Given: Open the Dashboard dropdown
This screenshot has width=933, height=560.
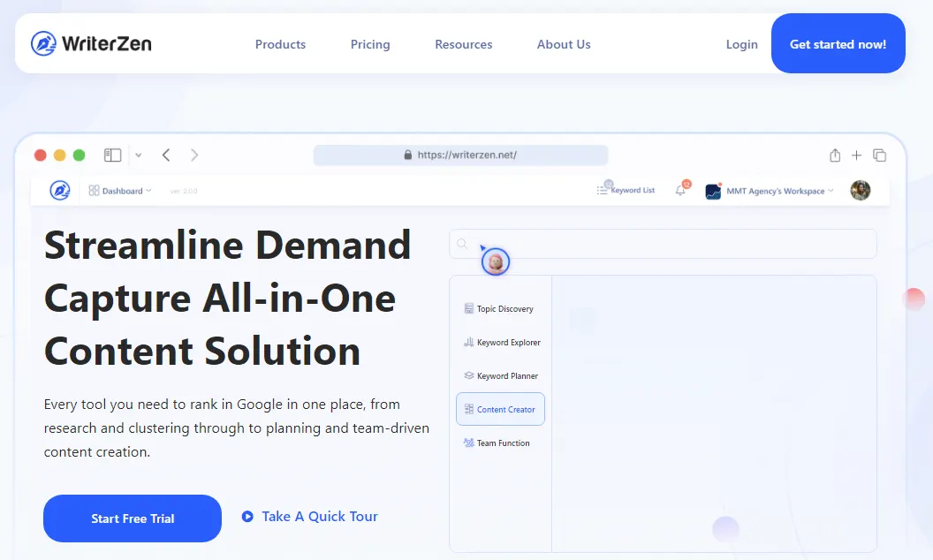Looking at the screenshot, I should click(120, 191).
